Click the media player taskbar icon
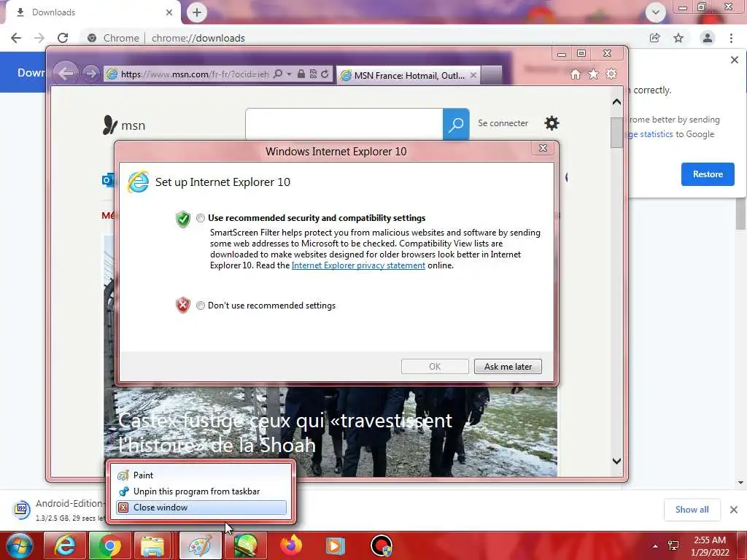 (x=335, y=545)
